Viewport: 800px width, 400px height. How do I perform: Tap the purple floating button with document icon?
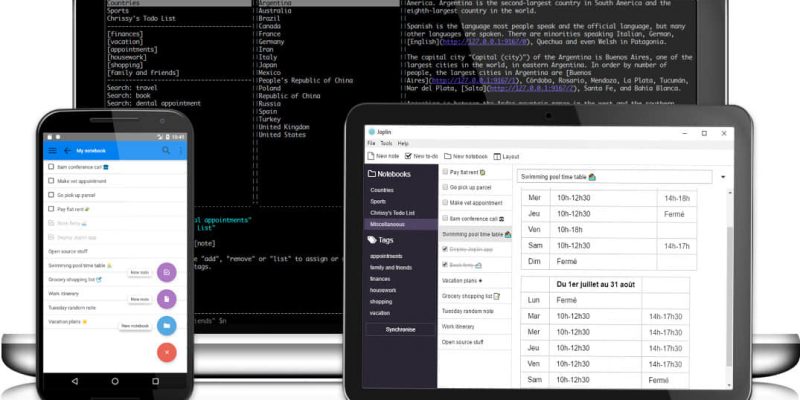[166, 299]
